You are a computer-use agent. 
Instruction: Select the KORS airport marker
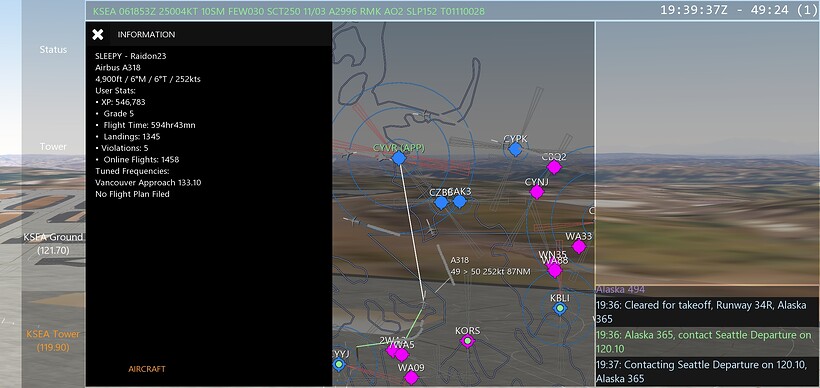tap(467, 341)
